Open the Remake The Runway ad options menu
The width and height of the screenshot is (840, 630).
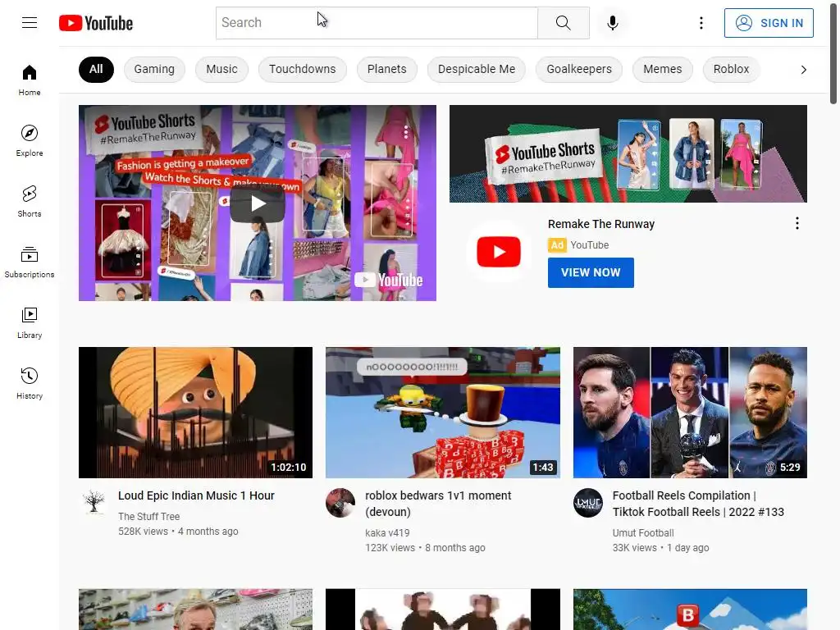797,223
